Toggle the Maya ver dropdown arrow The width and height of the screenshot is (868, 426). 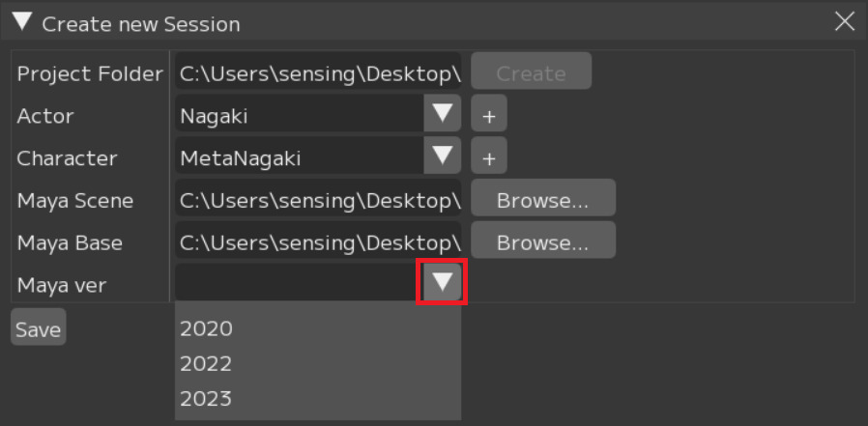(x=443, y=284)
